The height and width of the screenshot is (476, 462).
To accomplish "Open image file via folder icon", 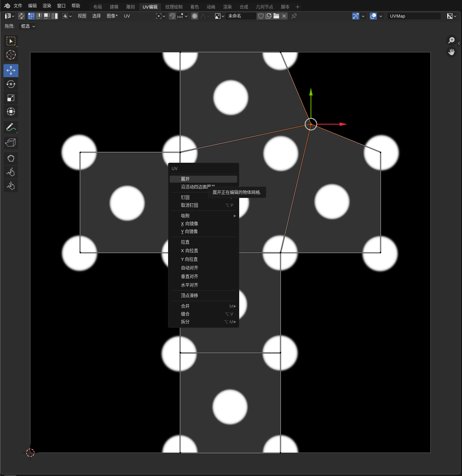I will click(276, 16).
